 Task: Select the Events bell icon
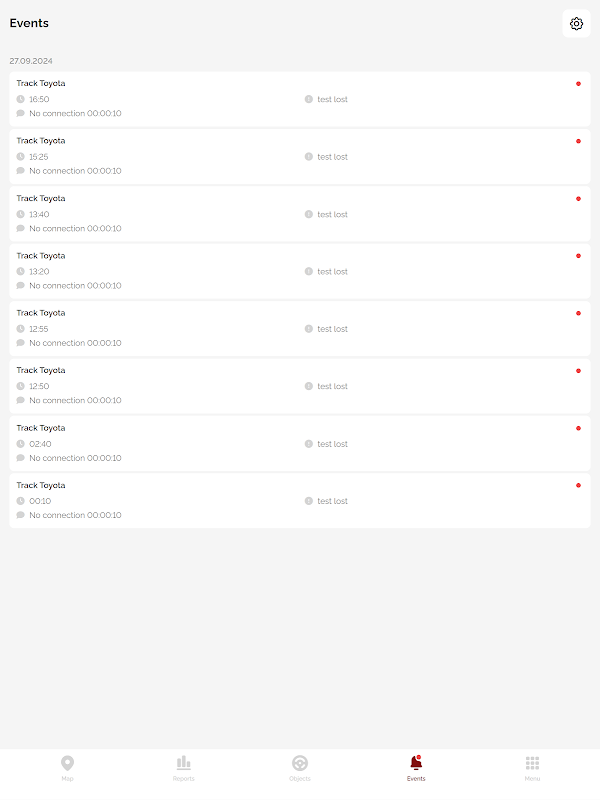coord(416,763)
